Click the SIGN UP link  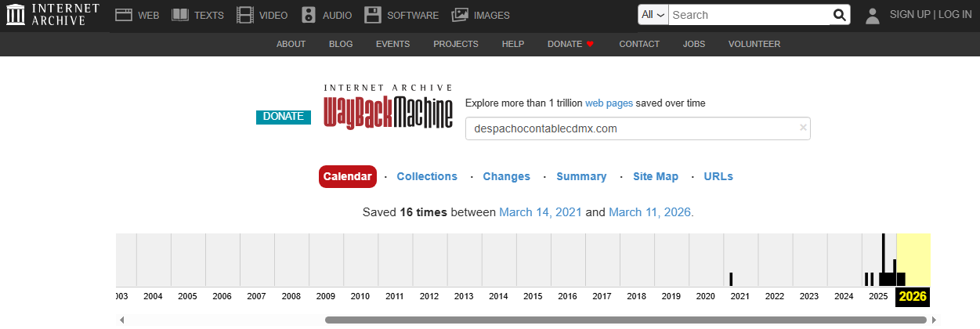909,15
